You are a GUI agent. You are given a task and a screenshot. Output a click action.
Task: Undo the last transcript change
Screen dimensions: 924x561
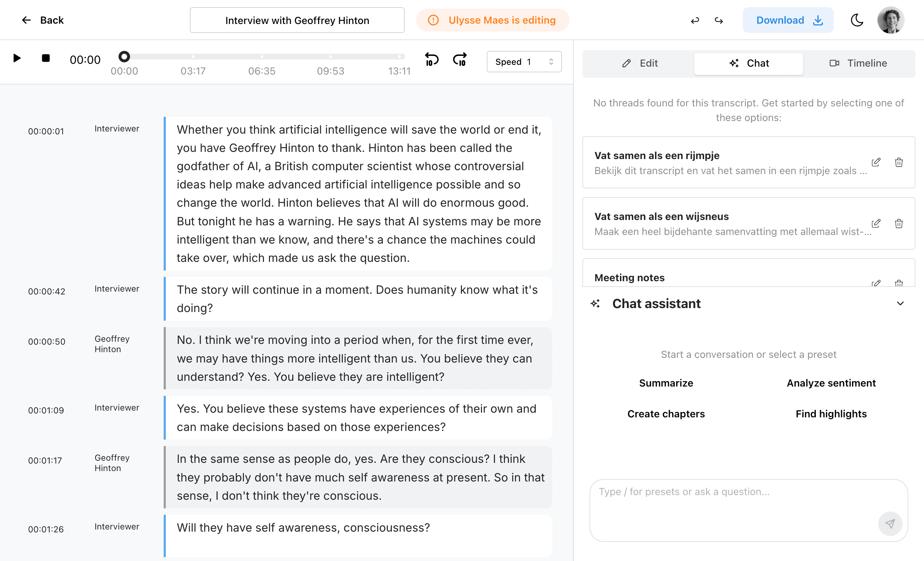click(x=695, y=20)
